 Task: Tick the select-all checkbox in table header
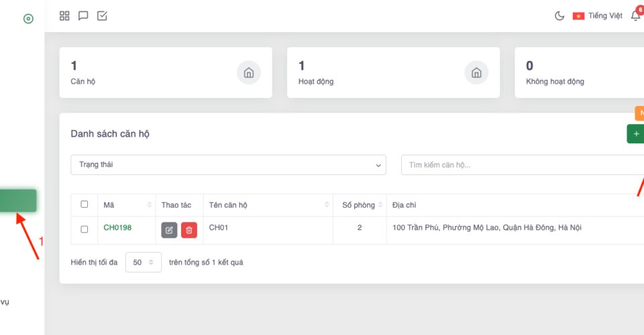(85, 204)
